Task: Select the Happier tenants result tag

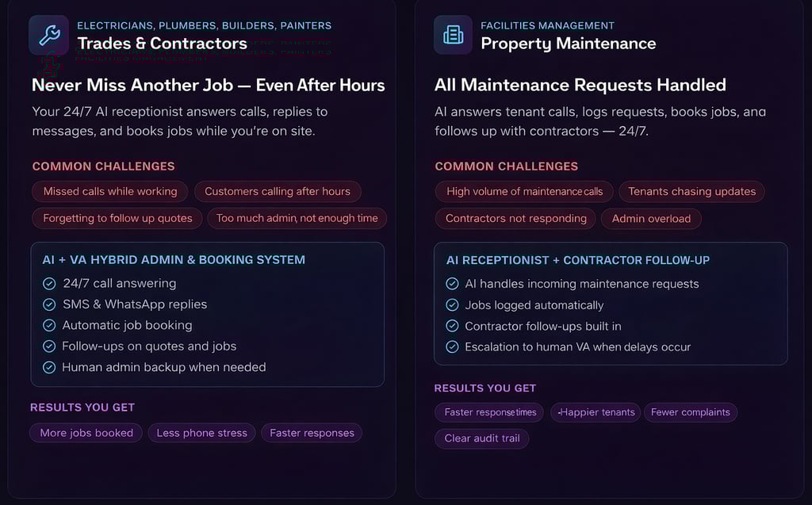Action: coord(596,412)
